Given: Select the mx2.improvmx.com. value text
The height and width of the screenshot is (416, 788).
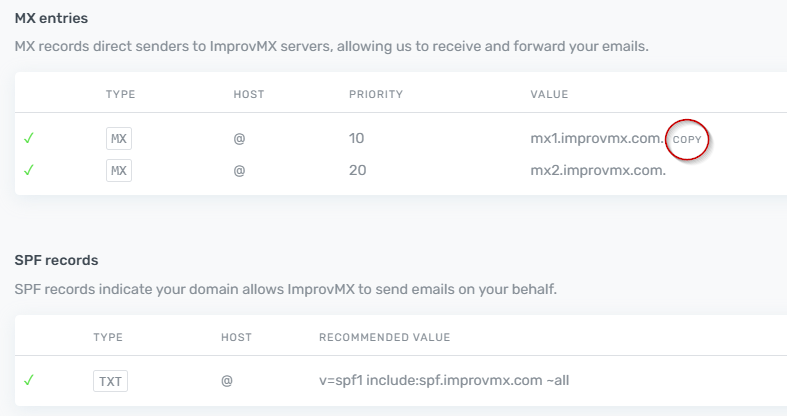Looking at the screenshot, I should (598, 170).
